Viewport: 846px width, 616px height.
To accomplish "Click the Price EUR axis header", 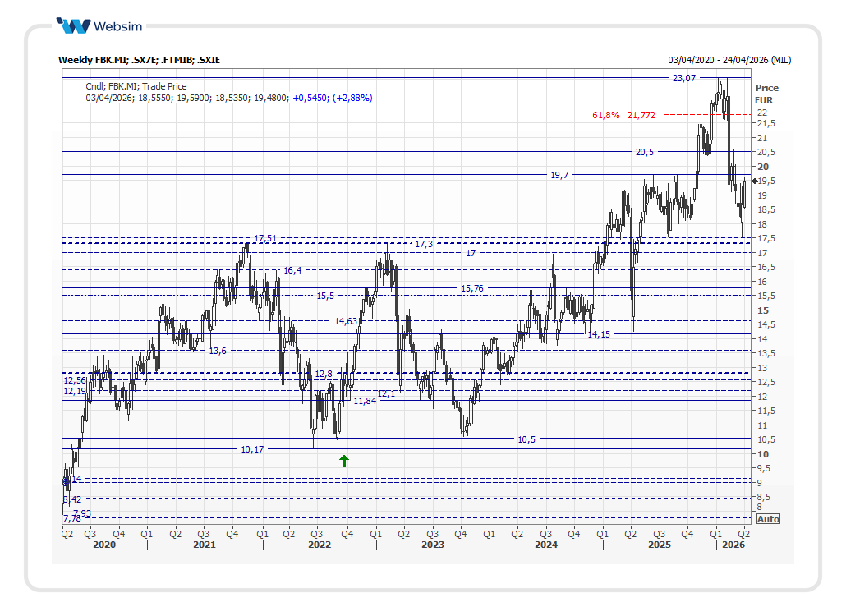I will tap(766, 94).
